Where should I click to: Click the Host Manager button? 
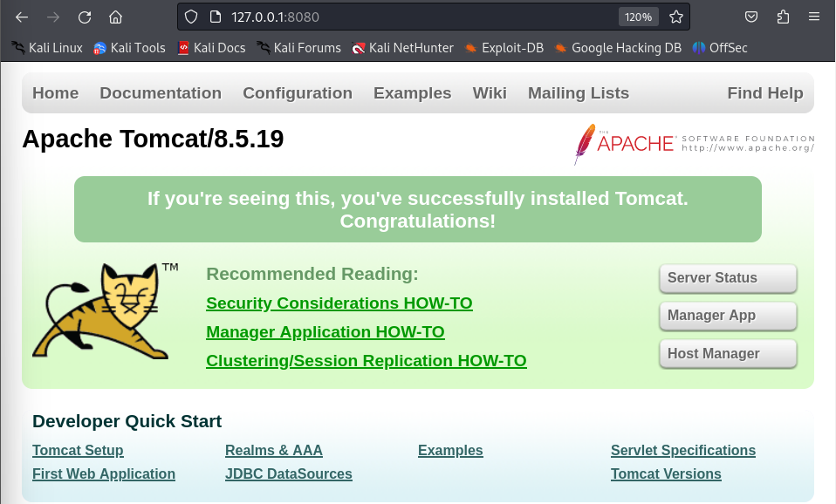click(728, 354)
